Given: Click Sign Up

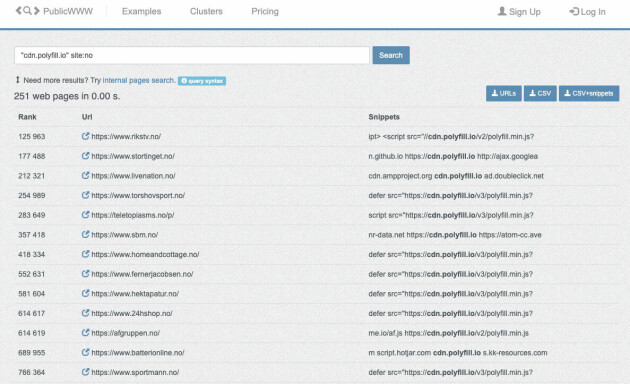Looking at the screenshot, I should pyautogui.click(x=519, y=12).
